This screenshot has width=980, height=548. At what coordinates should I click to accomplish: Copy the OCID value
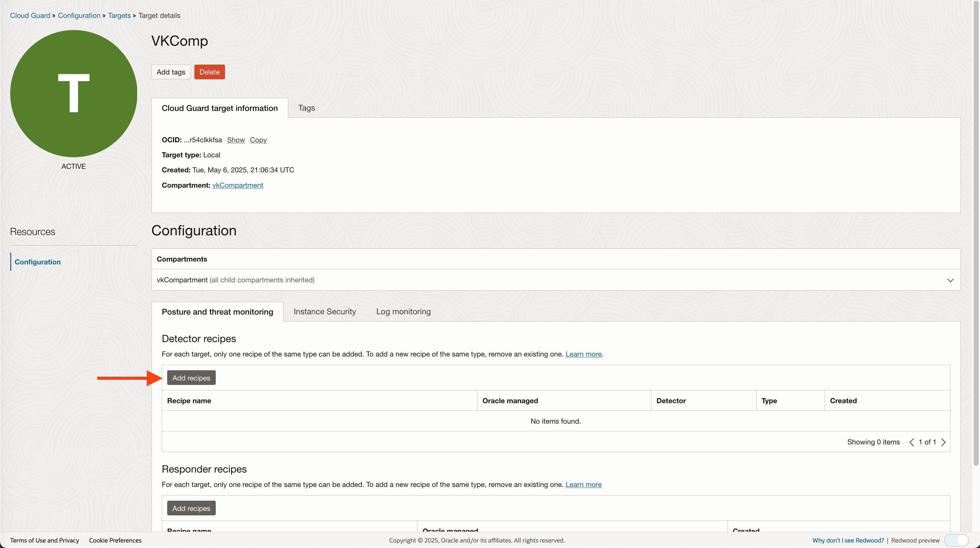point(258,140)
